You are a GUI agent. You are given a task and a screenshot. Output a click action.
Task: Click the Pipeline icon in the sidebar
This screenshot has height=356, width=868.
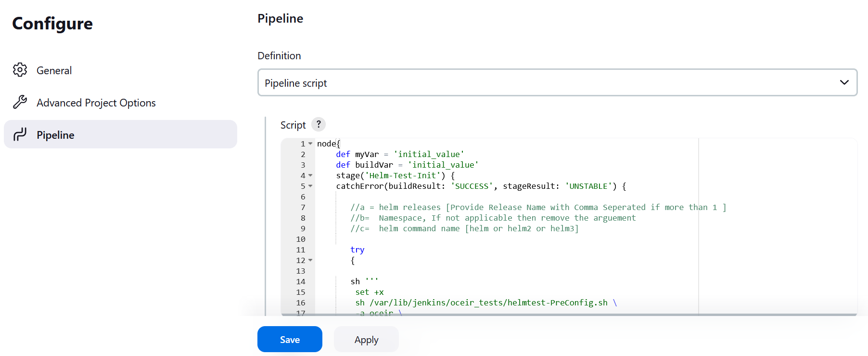20,134
